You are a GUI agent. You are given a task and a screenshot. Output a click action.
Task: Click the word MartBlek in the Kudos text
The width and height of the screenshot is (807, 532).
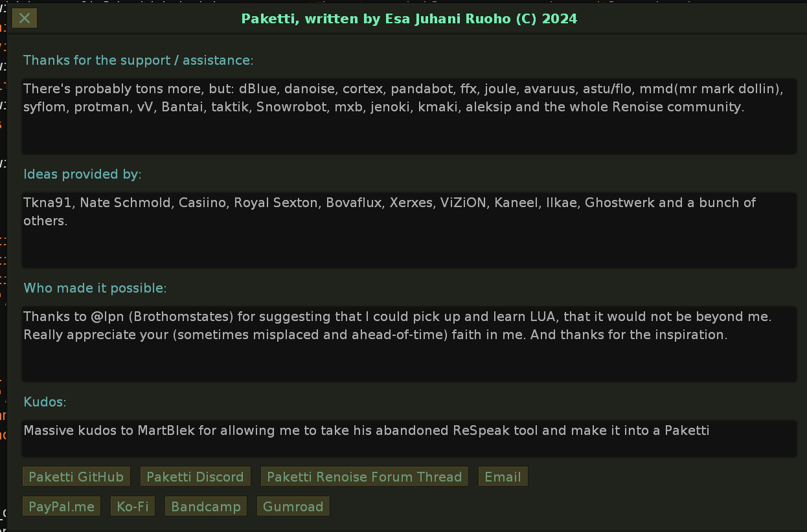[166, 430]
